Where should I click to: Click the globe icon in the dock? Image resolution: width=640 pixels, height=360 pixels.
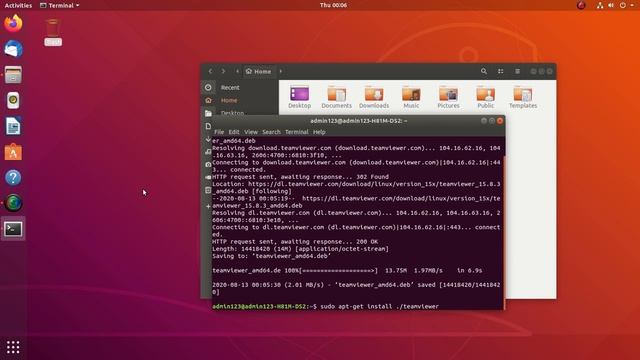pyautogui.click(x=13, y=203)
